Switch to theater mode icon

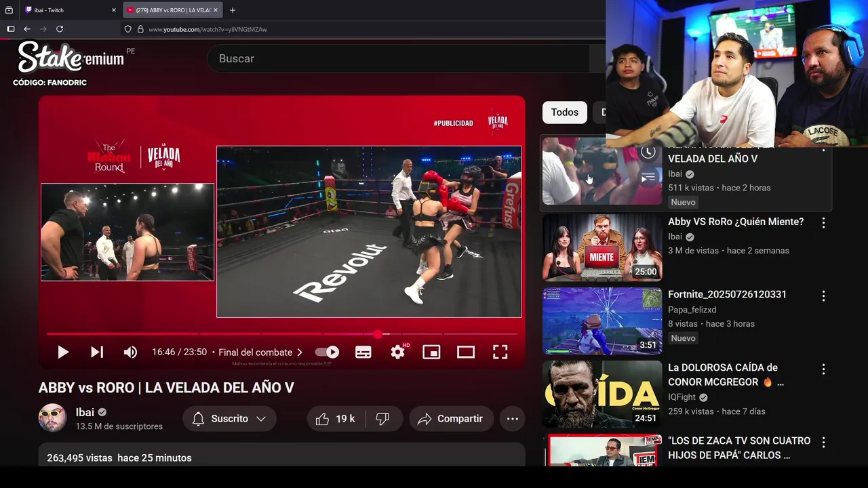pyautogui.click(x=466, y=352)
